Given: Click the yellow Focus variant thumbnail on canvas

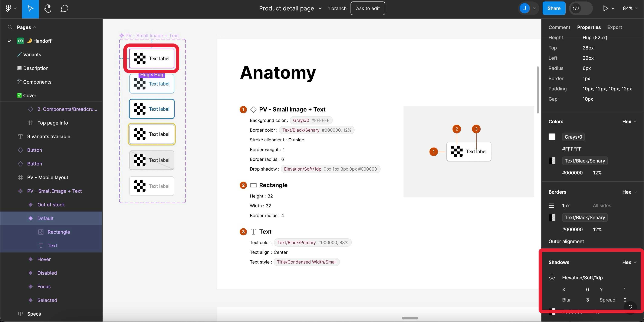Looking at the screenshot, I should 152,134.
